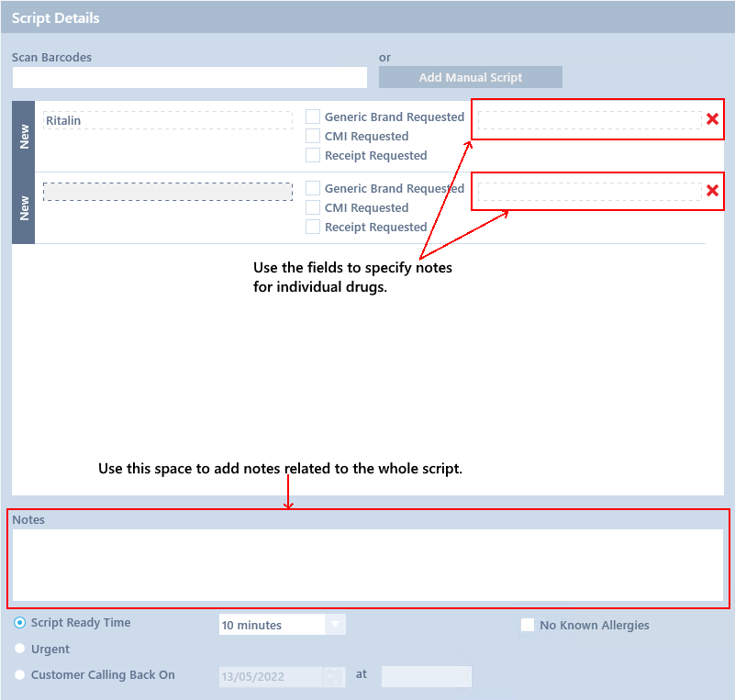This screenshot has height=700, width=735.
Task: Expand the callback date picker dropdown
Action: tap(336, 677)
